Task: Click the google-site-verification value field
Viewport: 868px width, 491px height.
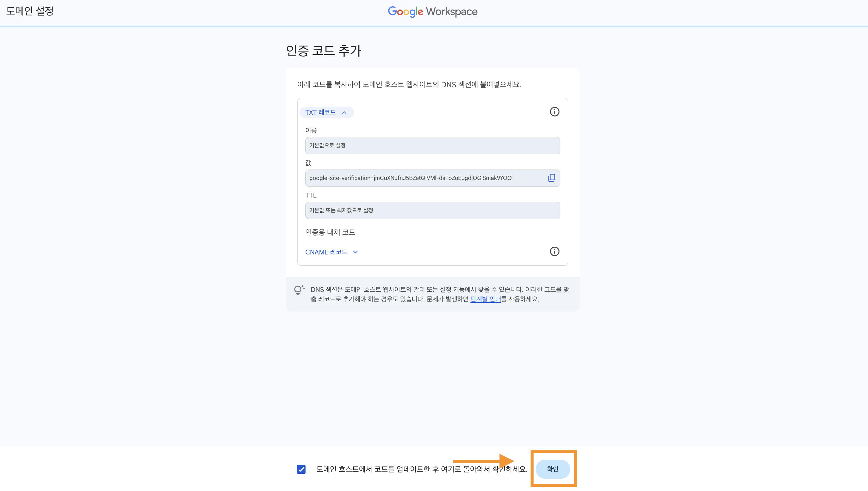Action: (x=410, y=178)
